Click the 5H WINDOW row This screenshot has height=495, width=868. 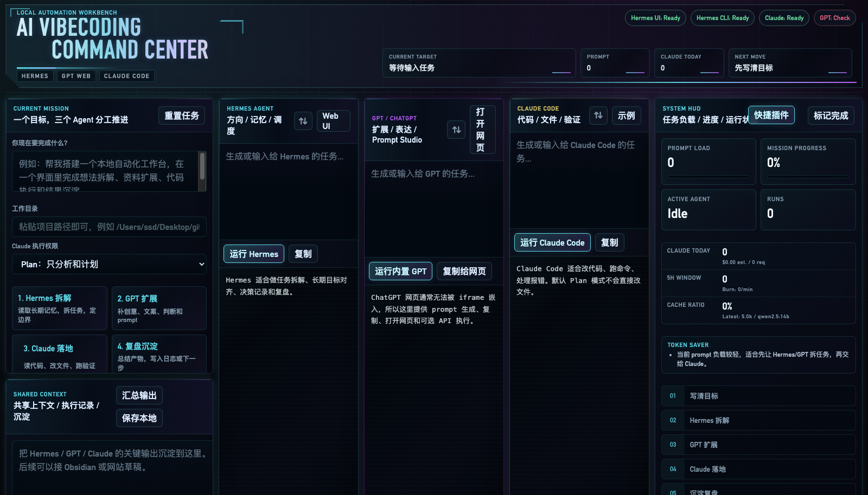[x=758, y=283]
